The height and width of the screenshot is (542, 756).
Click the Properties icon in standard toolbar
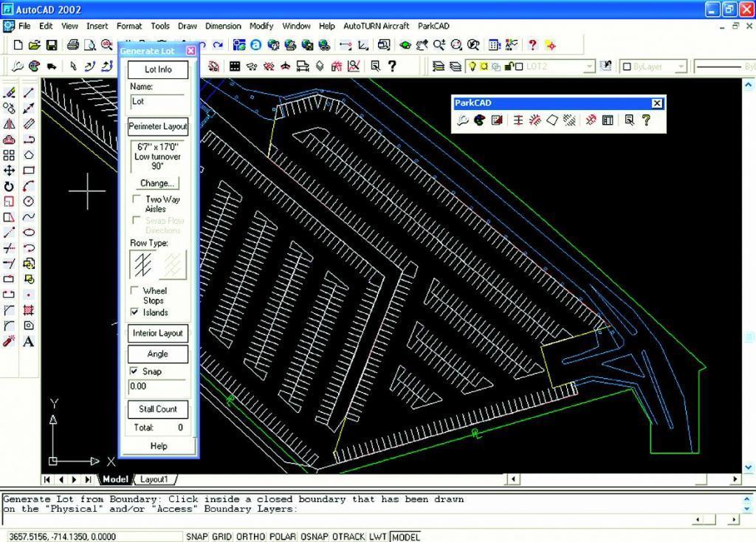(x=494, y=45)
